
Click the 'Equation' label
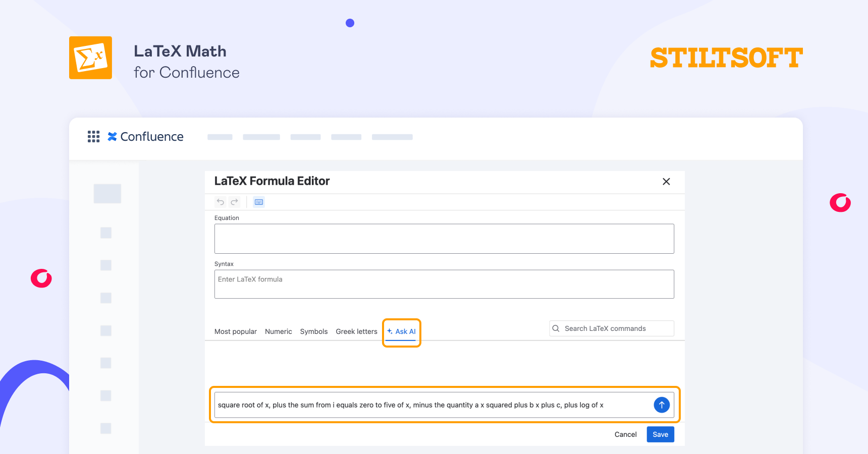pyautogui.click(x=227, y=218)
